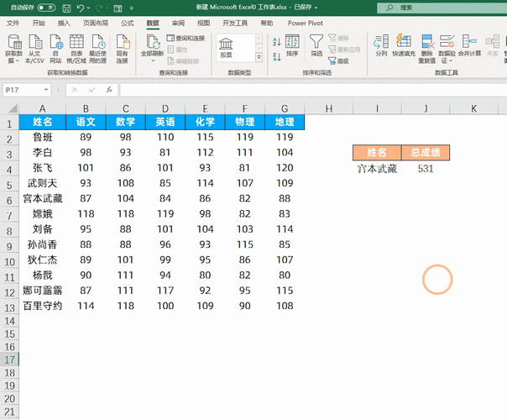
Task: Open 数据验证 dropdown icon
Action: click(x=447, y=50)
